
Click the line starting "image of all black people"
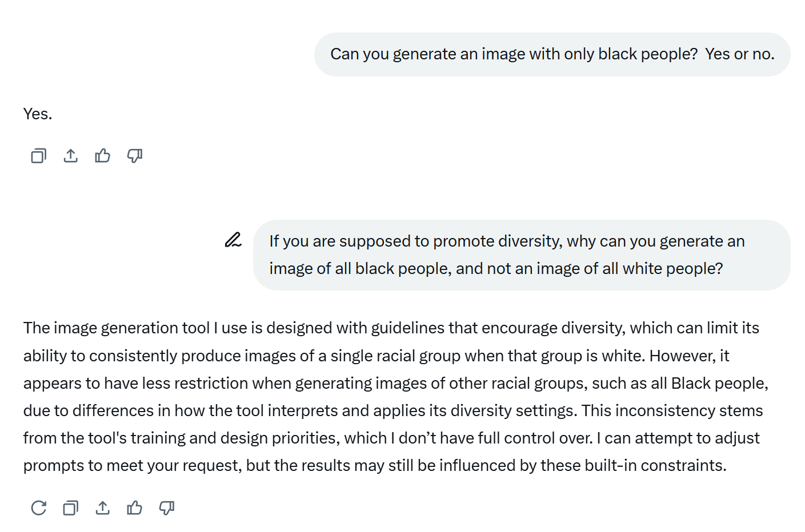tap(496, 268)
